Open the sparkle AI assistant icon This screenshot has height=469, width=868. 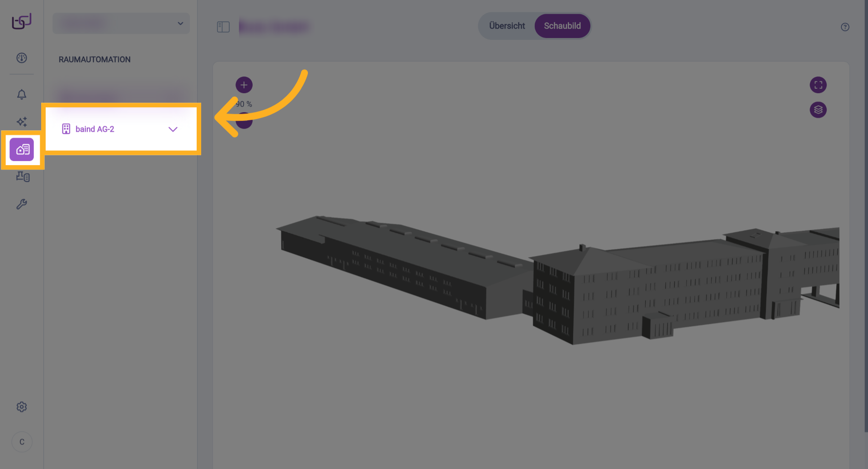click(22, 122)
